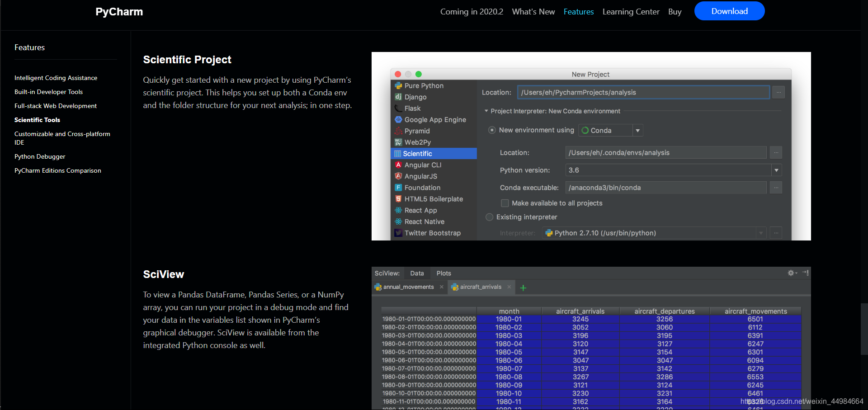Collapse Project Interpreter section triangle
This screenshot has width=868, height=410.
click(486, 111)
